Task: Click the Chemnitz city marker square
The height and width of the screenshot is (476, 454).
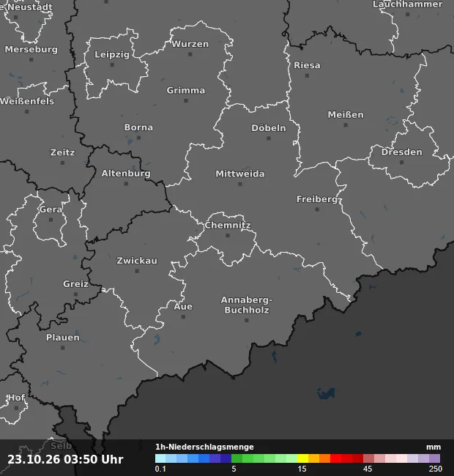Action: click(228, 236)
